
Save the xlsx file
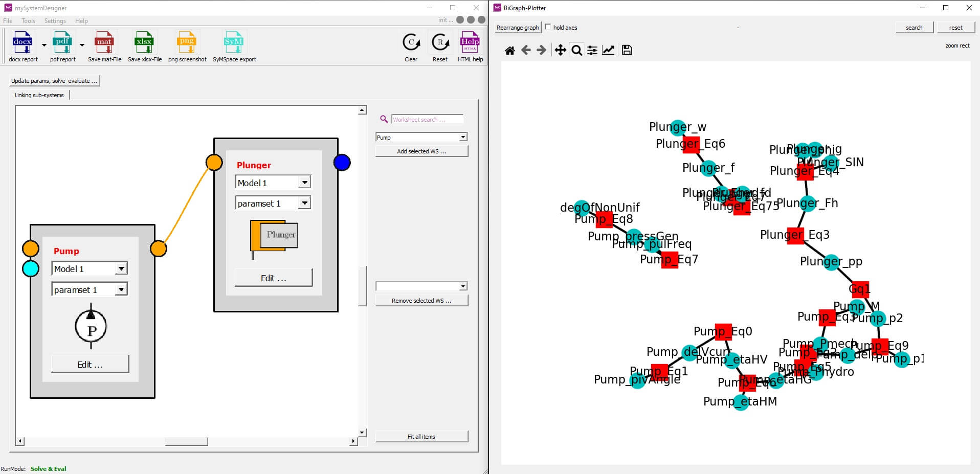[x=144, y=43]
